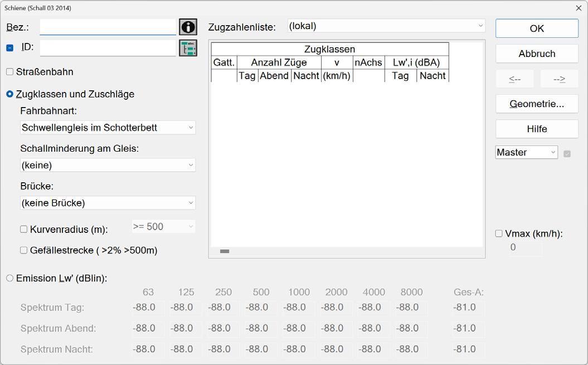Screen dimensions: 588x365
Task: Open the Fahrbahnart dropdown Schwellengleis im Schotterbett
Action: (108, 128)
